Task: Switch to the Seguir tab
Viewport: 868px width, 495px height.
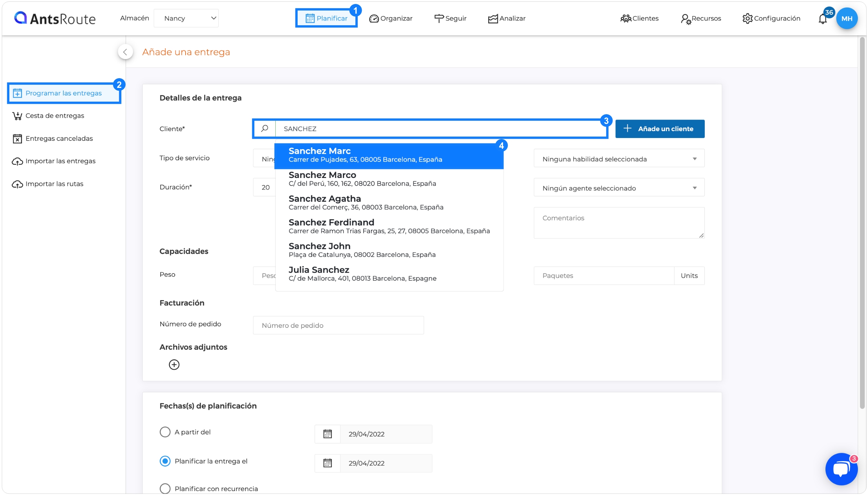Action: pos(450,18)
